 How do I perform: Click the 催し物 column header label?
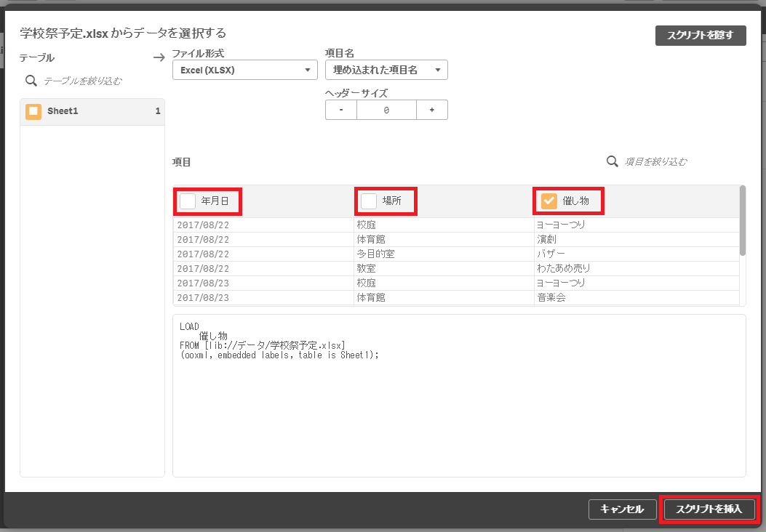click(576, 201)
